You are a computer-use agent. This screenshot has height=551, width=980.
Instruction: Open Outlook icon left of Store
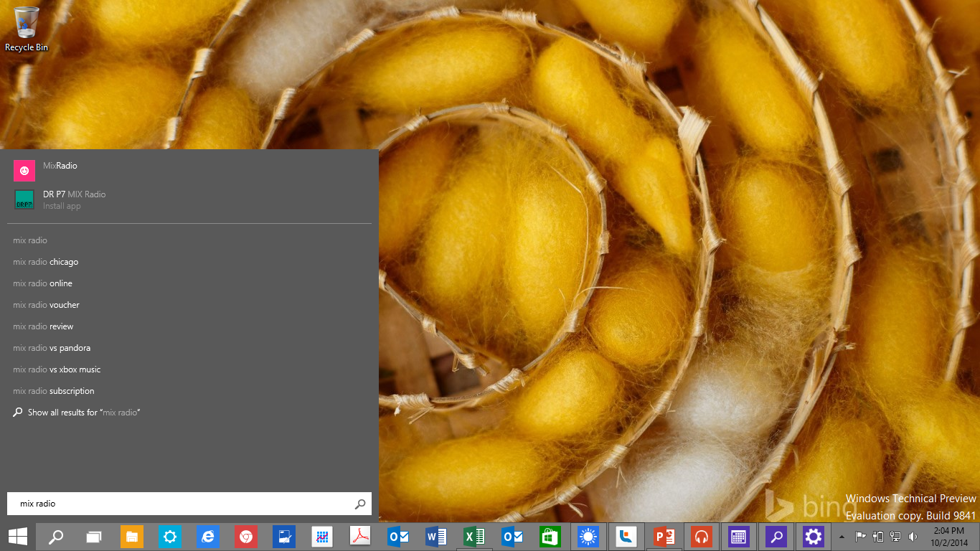coord(512,537)
